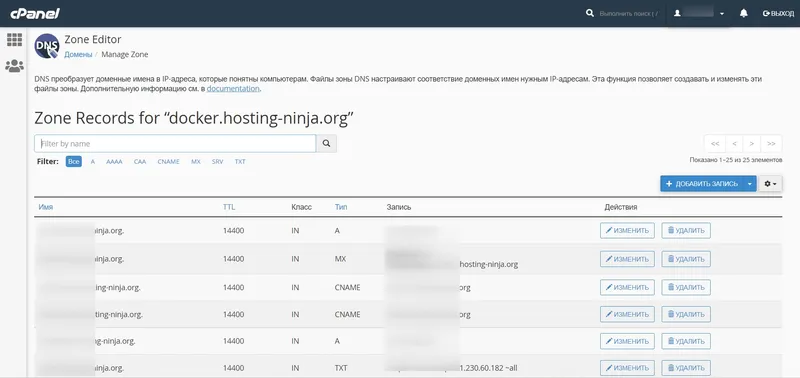Filter records by type CNAME
This screenshot has width=800, height=378.
(168, 161)
